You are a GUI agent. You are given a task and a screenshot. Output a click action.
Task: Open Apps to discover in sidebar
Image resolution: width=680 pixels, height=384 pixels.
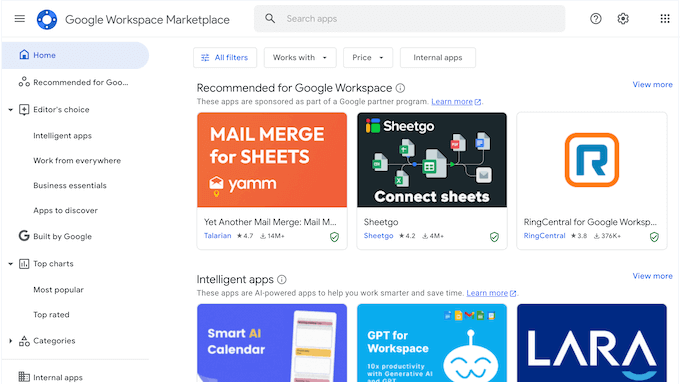coord(65,210)
